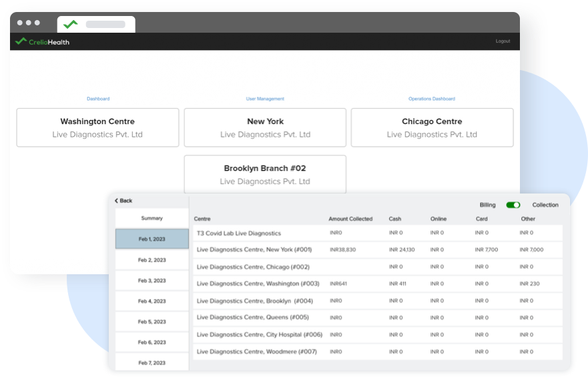
Task: Open the Operations Dashboard link
Action: coord(432,99)
